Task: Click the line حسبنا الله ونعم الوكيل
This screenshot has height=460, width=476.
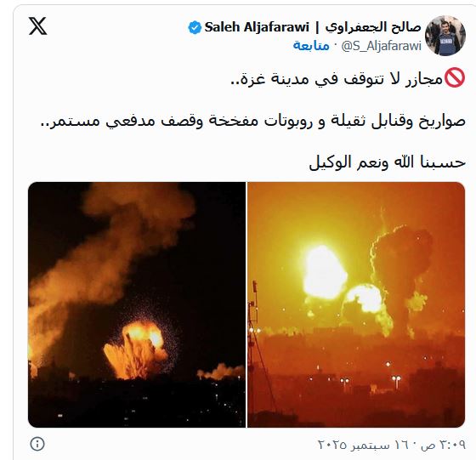Action: pyautogui.click(x=387, y=162)
